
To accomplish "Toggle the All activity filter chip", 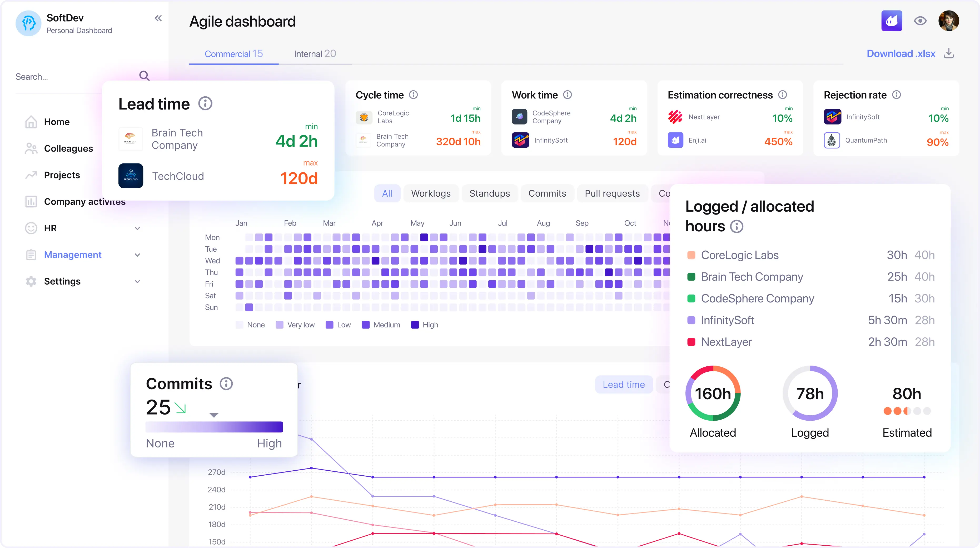I will tap(387, 193).
